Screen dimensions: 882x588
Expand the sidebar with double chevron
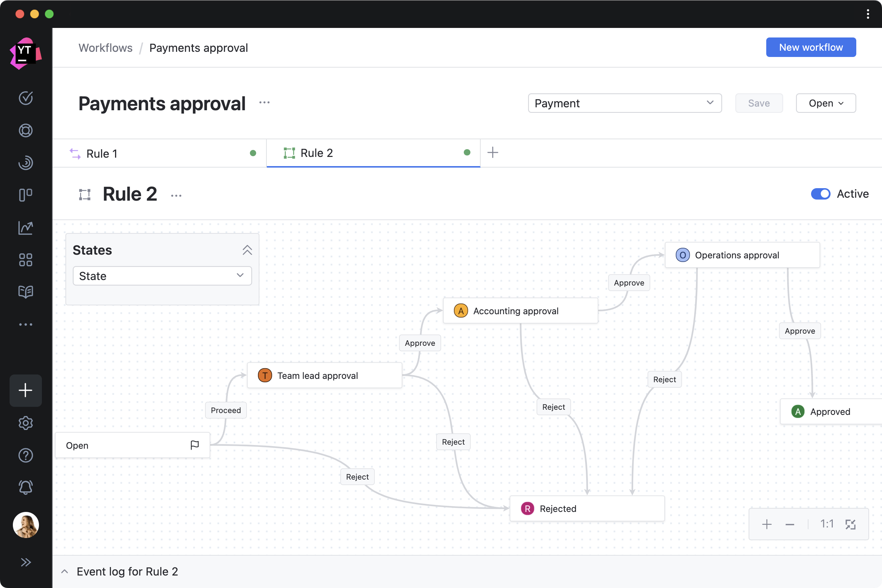25,562
